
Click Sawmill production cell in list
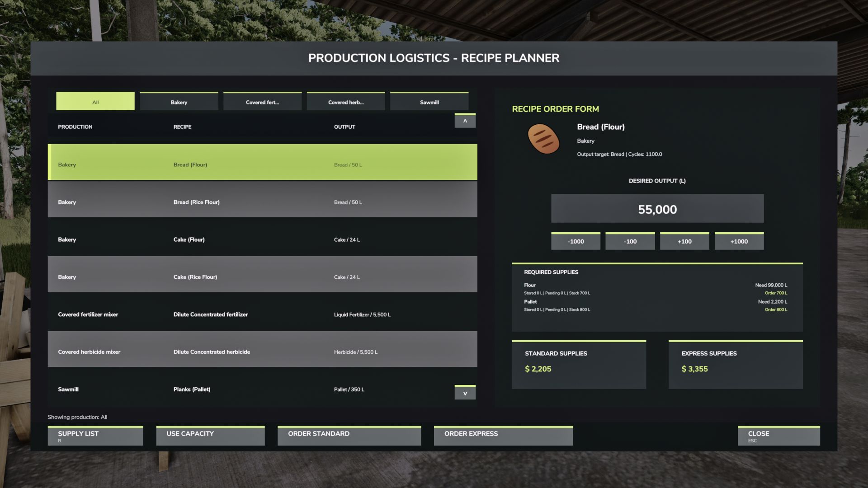coord(68,389)
